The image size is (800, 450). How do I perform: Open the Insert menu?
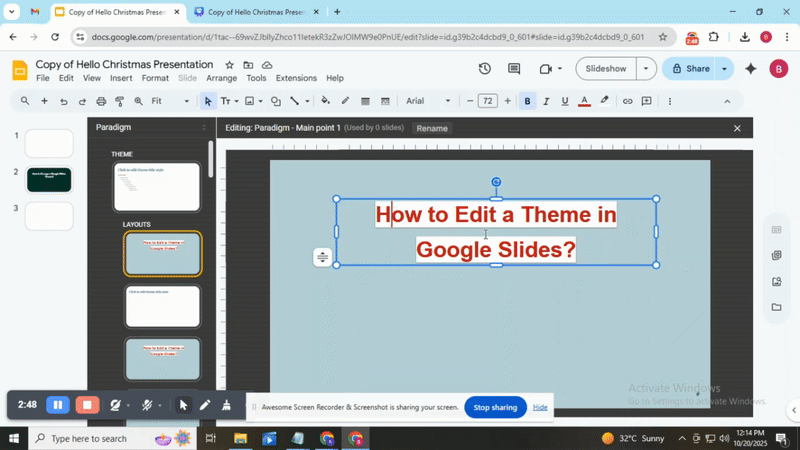[x=121, y=78]
